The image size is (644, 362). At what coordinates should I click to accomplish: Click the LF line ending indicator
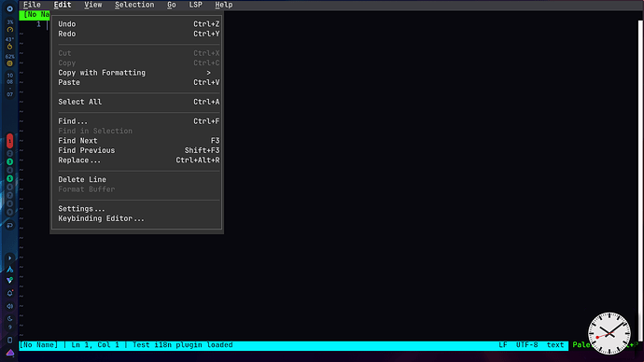(503, 345)
